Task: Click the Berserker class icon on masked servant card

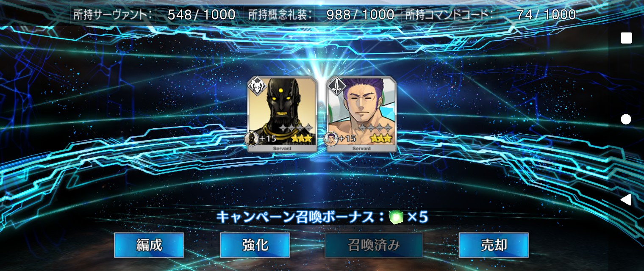Action: pyautogui.click(x=256, y=85)
